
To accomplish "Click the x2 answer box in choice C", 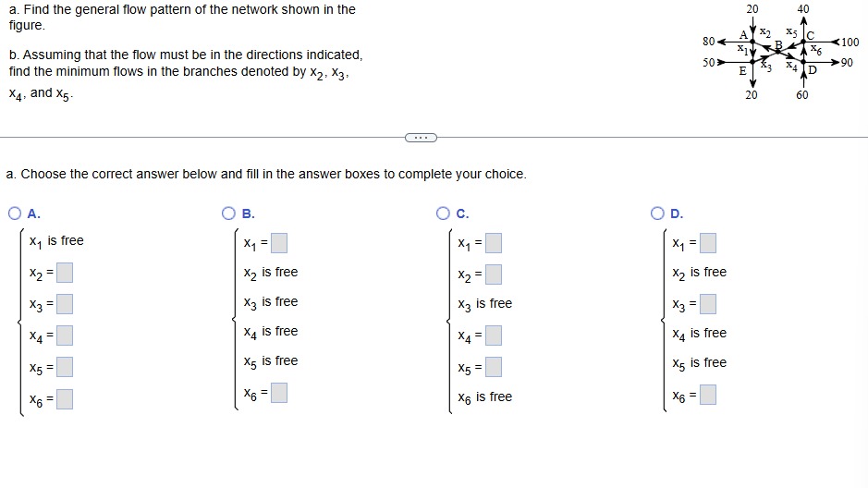I will coord(494,274).
